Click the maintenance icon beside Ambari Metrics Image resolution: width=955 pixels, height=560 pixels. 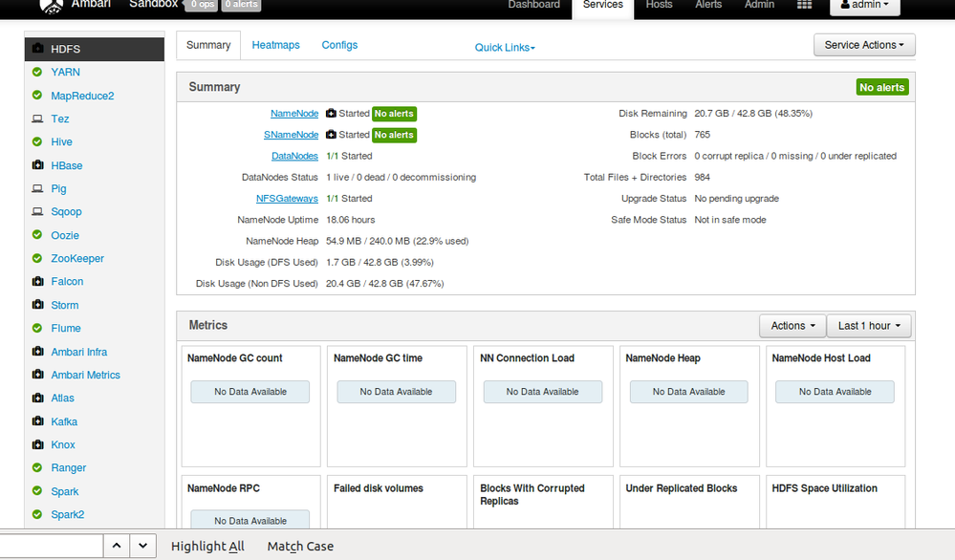38,375
